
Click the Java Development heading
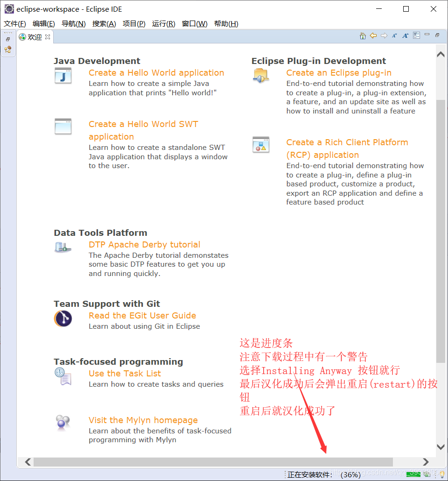[97, 61]
